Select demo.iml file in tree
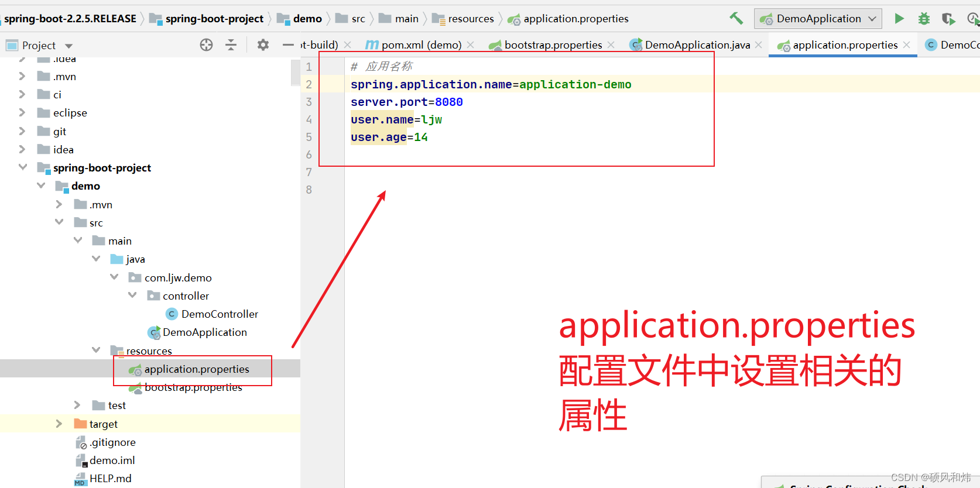The width and height of the screenshot is (980, 488). pyautogui.click(x=112, y=460)
